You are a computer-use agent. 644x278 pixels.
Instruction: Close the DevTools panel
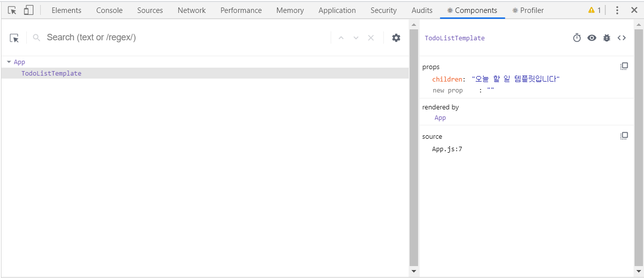tap(634, 10)
